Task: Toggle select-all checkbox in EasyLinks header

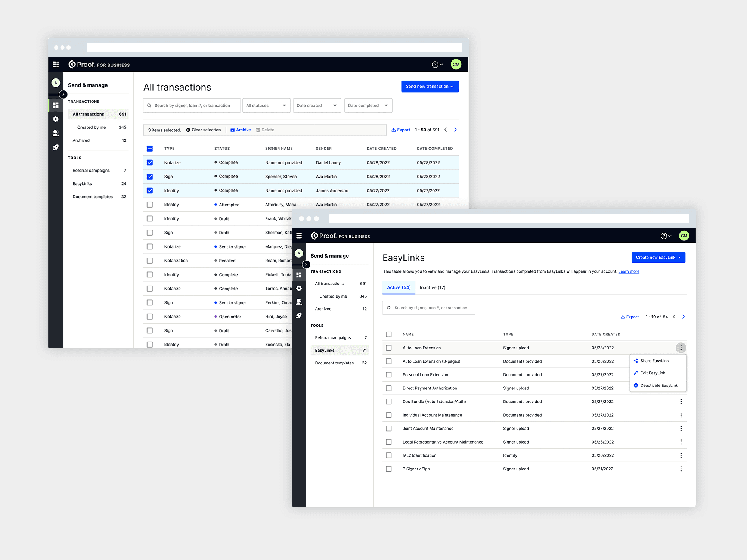Action: pyautogui.click(x=389, y=335)
